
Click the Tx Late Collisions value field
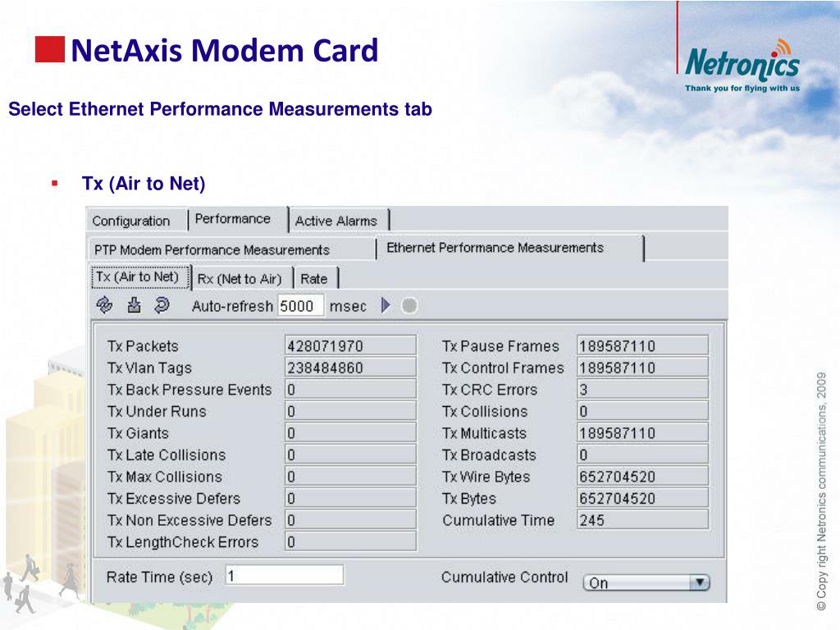click(x=350, y=454)
